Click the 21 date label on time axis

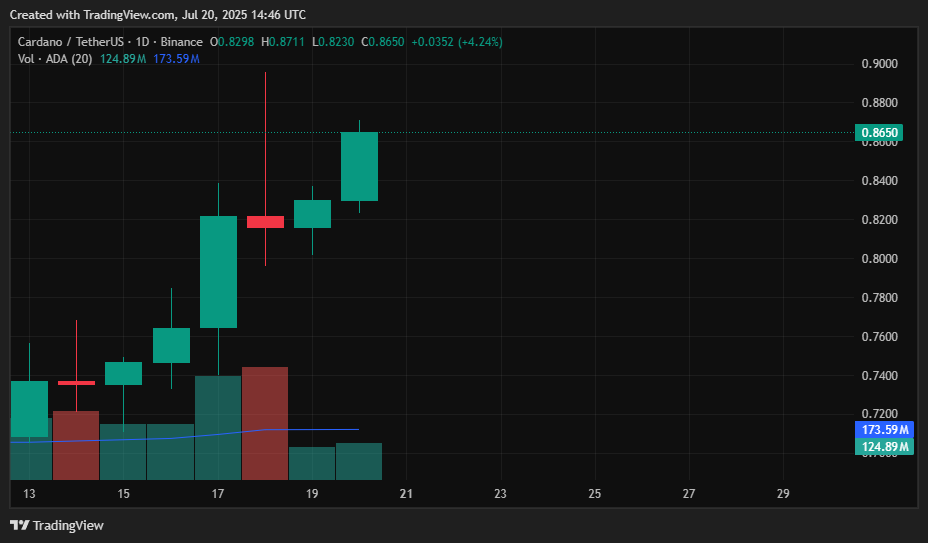406,493
